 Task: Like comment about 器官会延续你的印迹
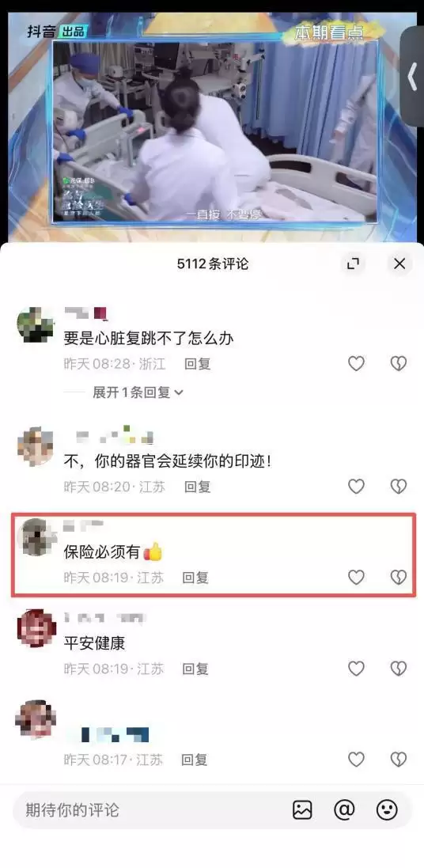point(356,487)
